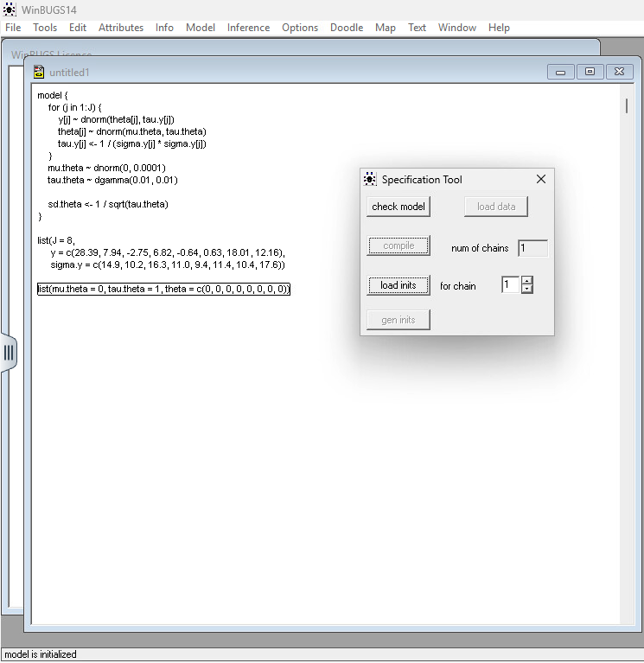The image size is (644, 663).
Task: Click the WinBUGS14 application icon in title bar
Action: [x=10, y=10]
